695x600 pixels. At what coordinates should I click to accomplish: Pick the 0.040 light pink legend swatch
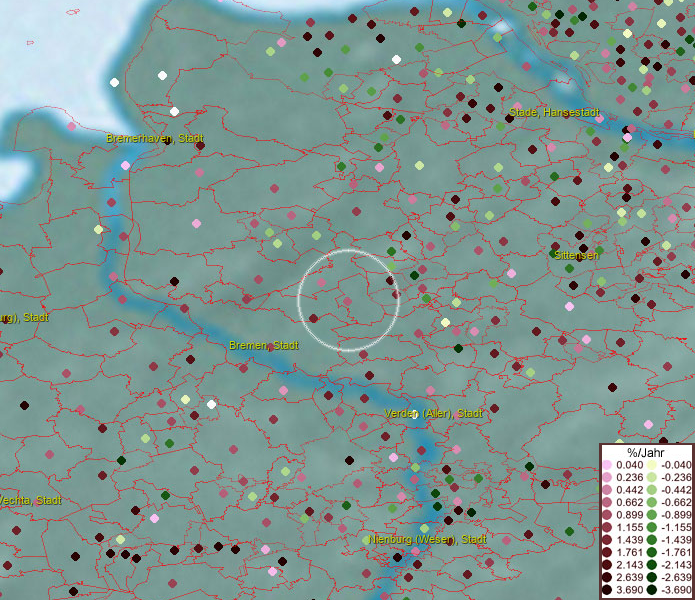point(607,466)
